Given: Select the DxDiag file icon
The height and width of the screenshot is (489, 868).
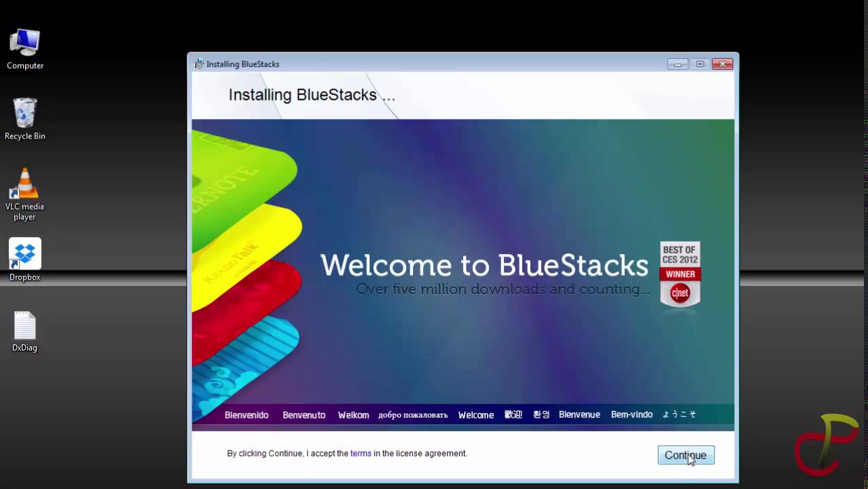Looking at the screenshot, I should coord(25,331).
